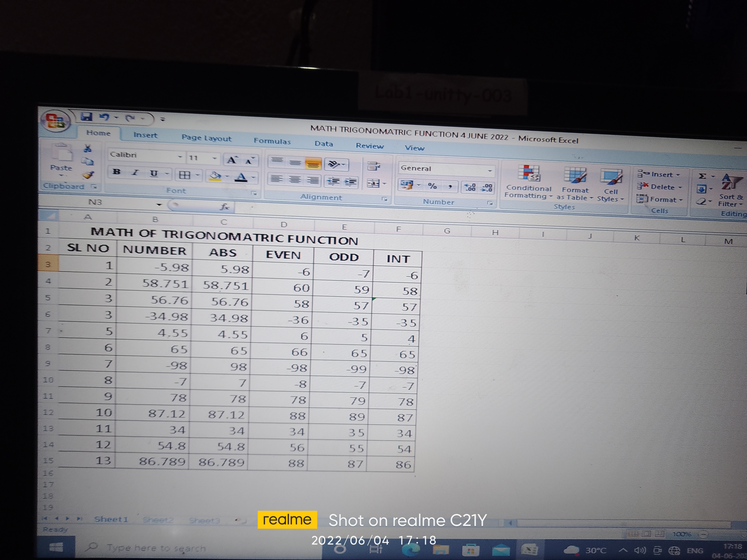The height and width of the screenshot is (560, 747).
Task: Click the Increase Decimal icon
Action: tap(470, 187)
